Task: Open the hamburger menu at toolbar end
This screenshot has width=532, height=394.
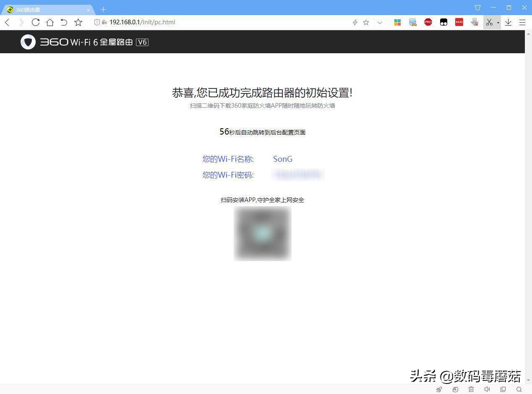Action: [522, 22]
